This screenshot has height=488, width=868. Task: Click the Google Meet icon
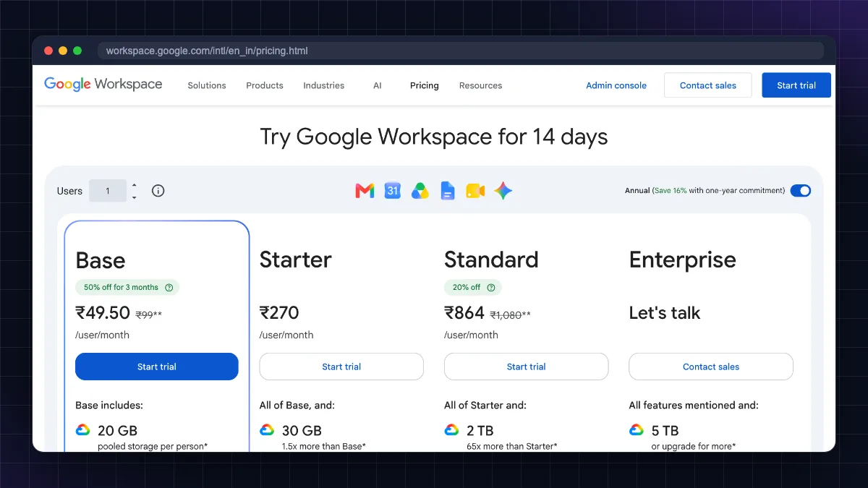[475, 191]
